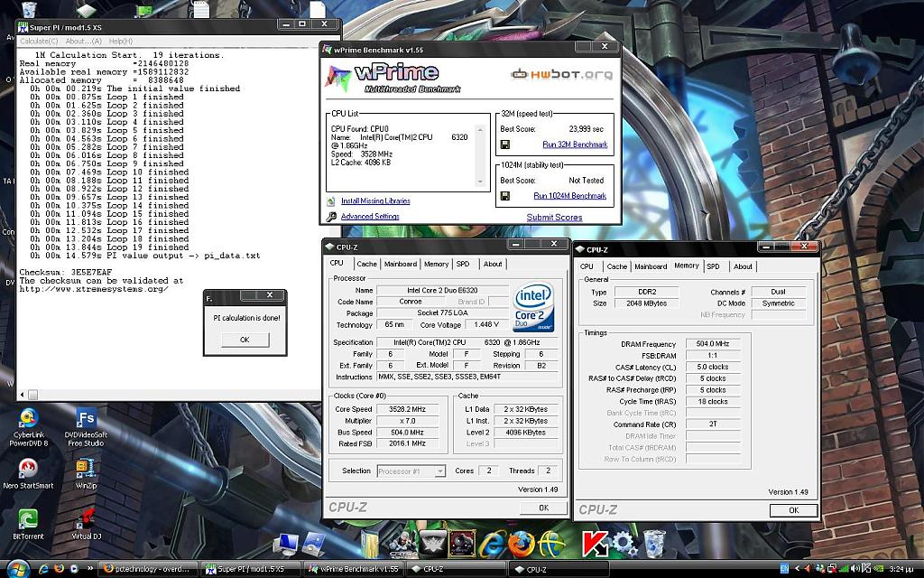The height and width of the screenshot is (578, 924).
Task: Open the About tab in the left CPU-Z window
Action: click(493, 265)
